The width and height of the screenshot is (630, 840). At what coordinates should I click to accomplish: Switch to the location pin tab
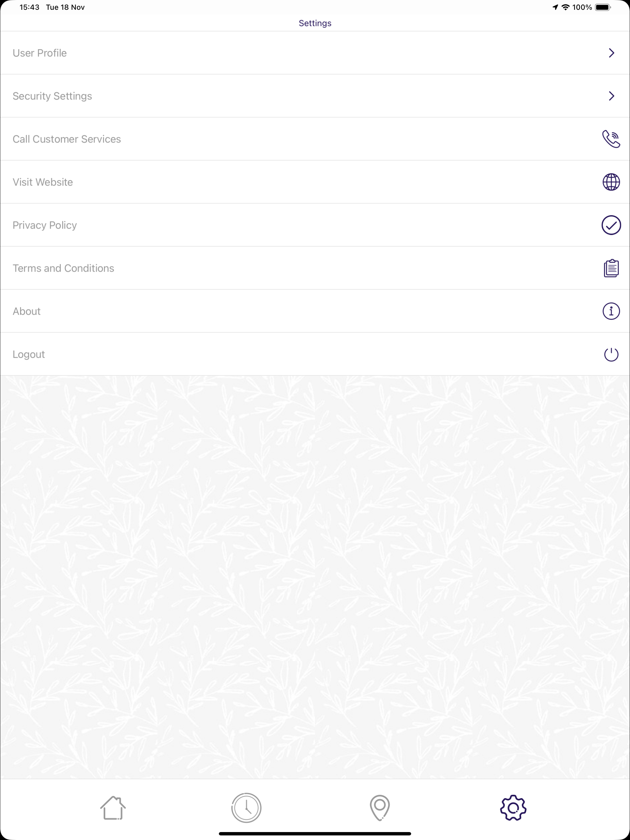pos(380,808)
